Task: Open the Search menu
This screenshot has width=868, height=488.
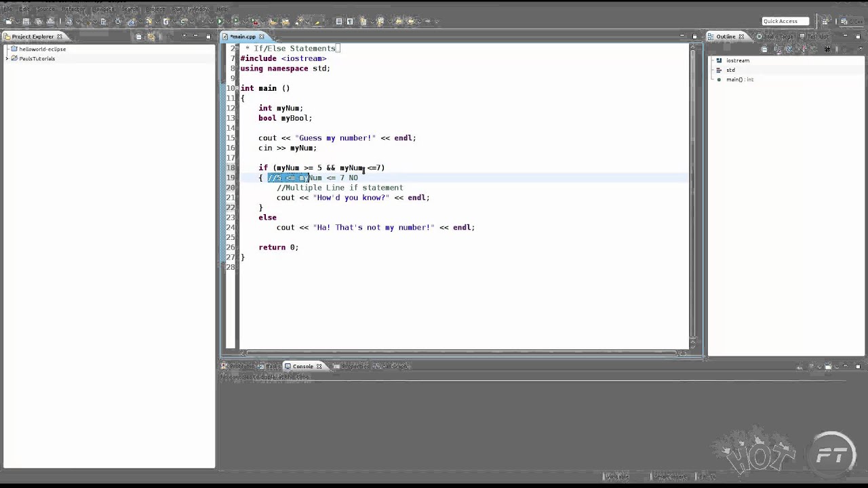Action: pos(130,9)
